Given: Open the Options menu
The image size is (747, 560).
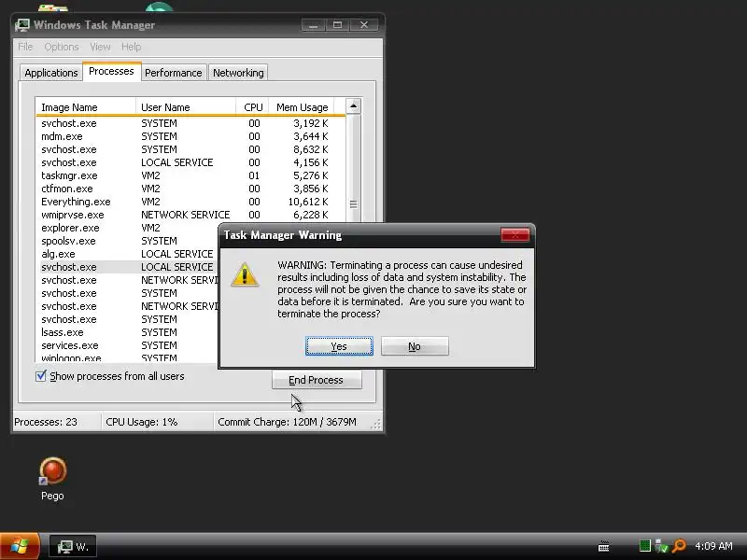Looking at the screenshot, I should coord(62,47).
